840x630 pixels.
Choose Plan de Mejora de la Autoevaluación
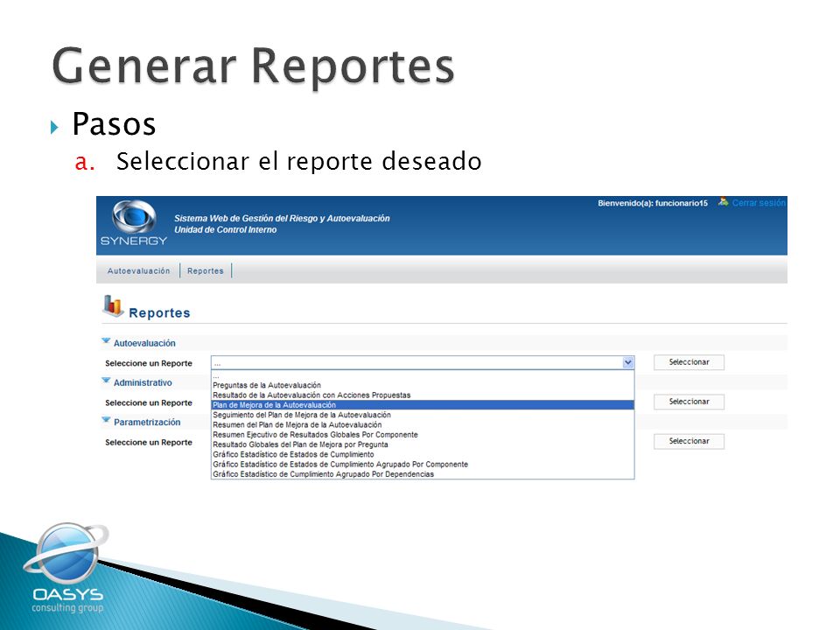(423, 405)
